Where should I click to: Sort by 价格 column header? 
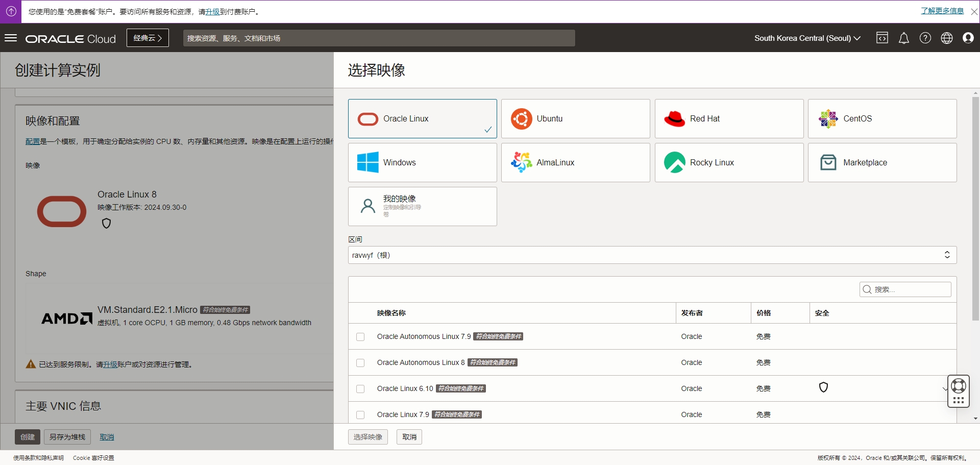tap(764, 313)
